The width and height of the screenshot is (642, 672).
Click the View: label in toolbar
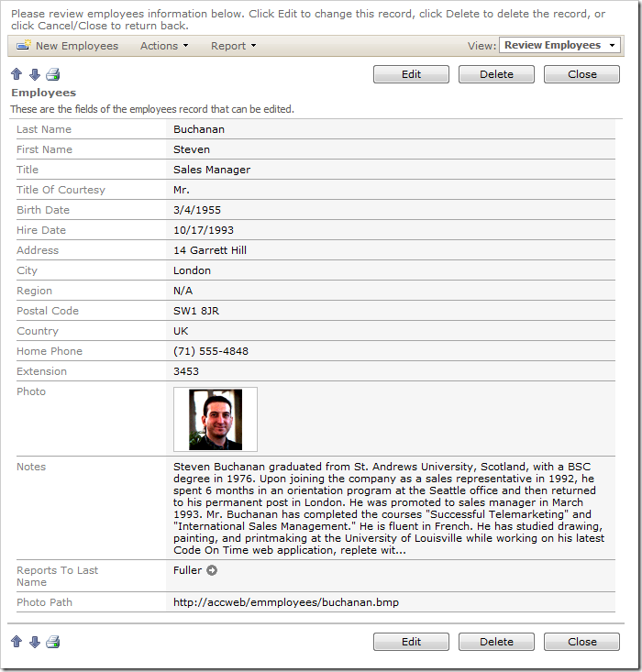pyautogui.click(x=481, y=46)
